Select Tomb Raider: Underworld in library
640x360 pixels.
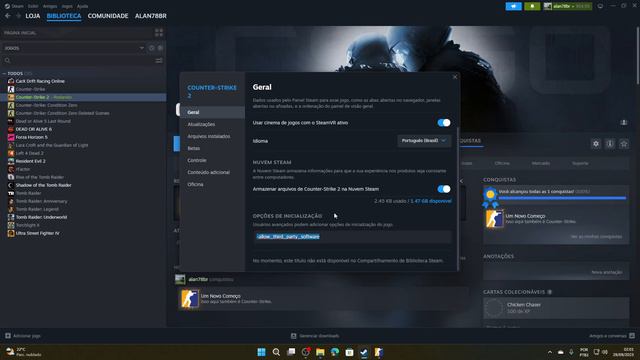tap(41, 218)
